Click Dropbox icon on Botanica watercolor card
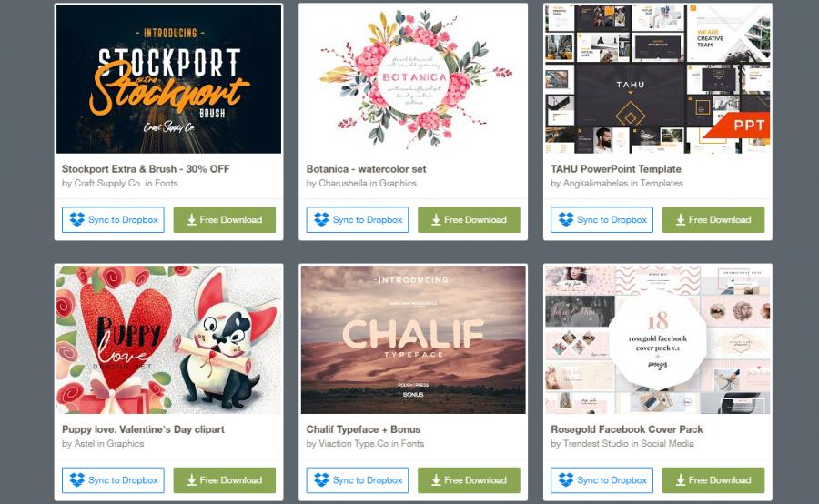Image resolution: width=819 pixels, height=504 pixels. click(322, 220)
